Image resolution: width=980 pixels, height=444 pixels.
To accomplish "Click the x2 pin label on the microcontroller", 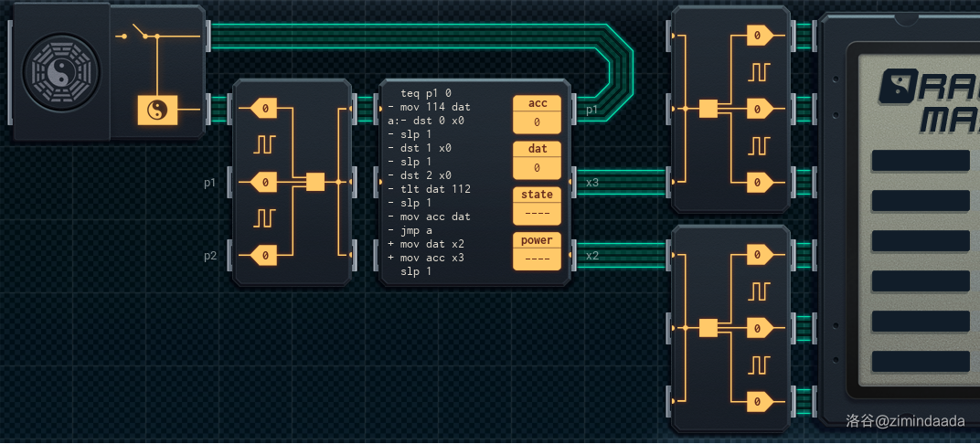I will [x=592, y=256].
